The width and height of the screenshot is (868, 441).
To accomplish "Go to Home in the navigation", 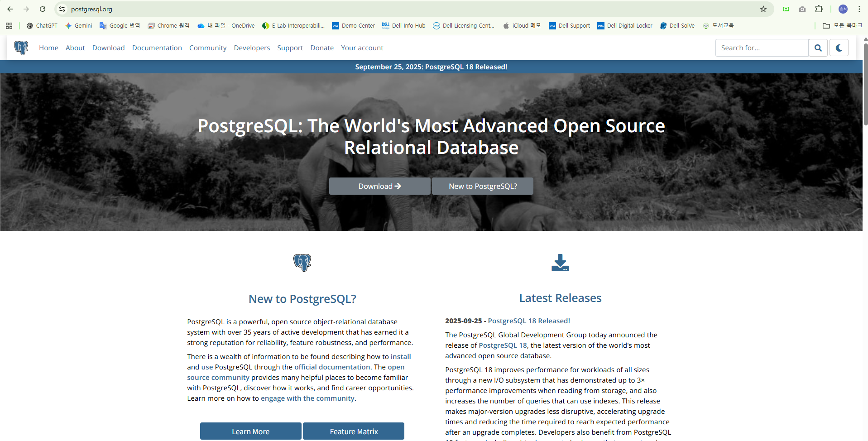I will [x=48, y=48].
